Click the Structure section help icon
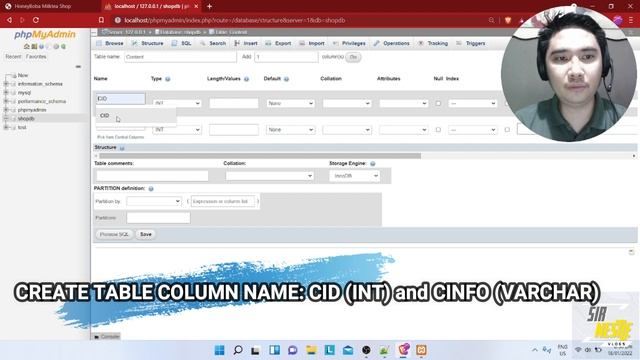The width and height of the screenshot is (640, 360). [122, 148]
